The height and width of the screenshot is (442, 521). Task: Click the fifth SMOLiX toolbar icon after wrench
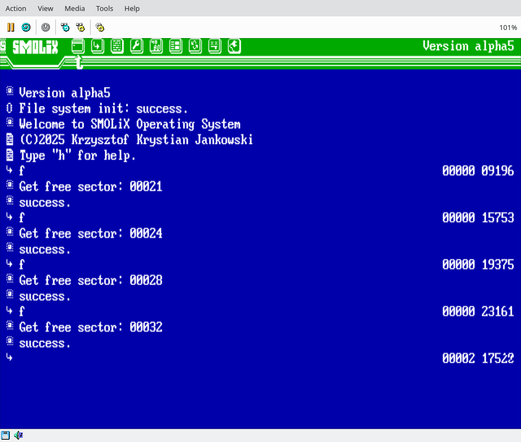[x=156, y=46]
